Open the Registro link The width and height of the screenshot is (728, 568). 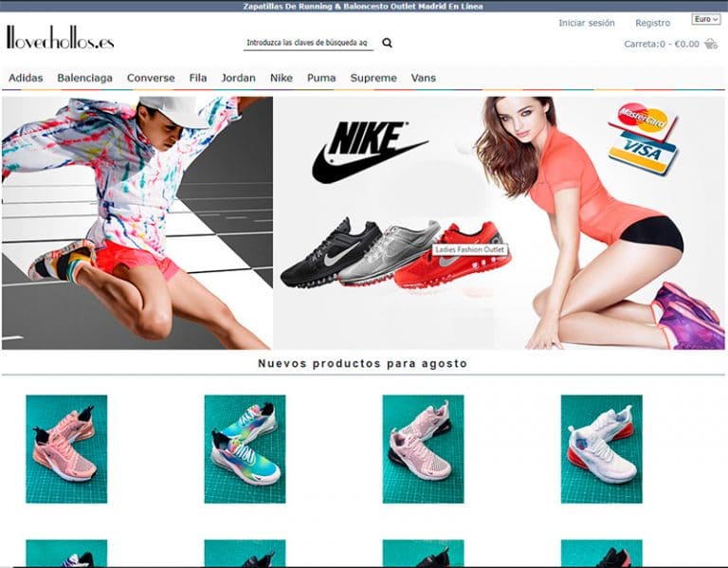pos(652,23)
